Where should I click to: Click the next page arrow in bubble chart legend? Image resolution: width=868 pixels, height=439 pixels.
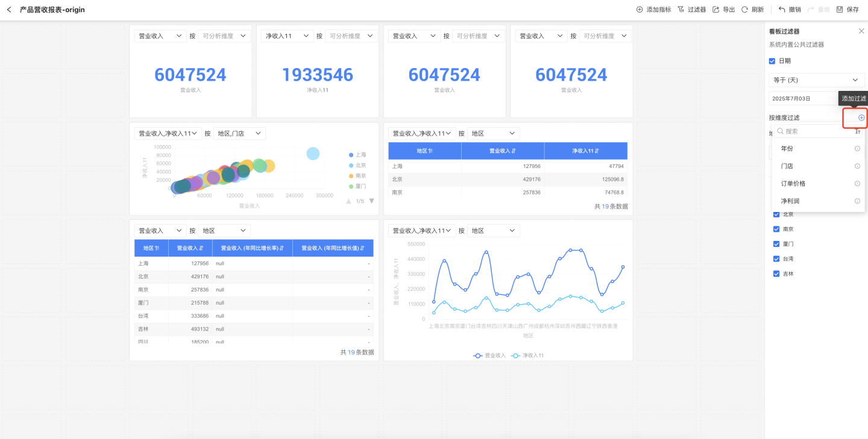point(371,201)
